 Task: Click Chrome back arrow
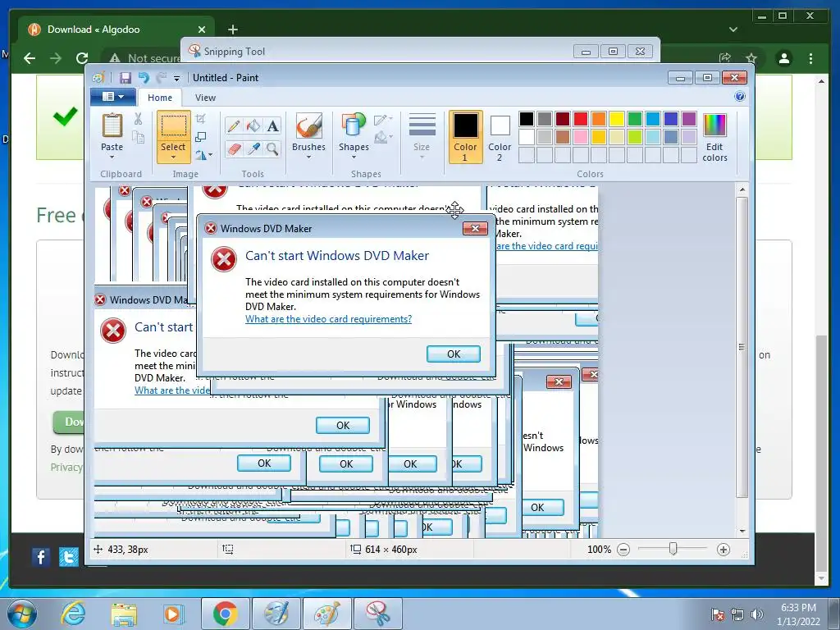click(30, 58)
